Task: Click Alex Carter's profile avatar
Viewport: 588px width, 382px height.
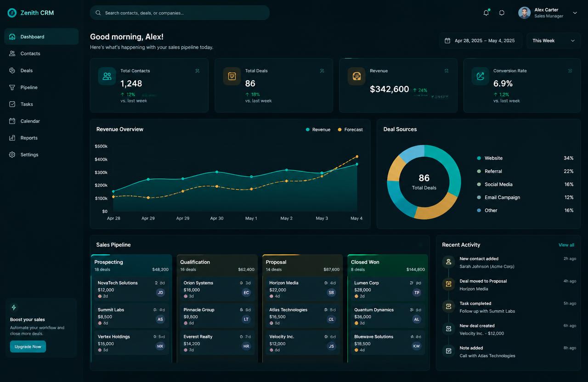Action: (524, 13)
